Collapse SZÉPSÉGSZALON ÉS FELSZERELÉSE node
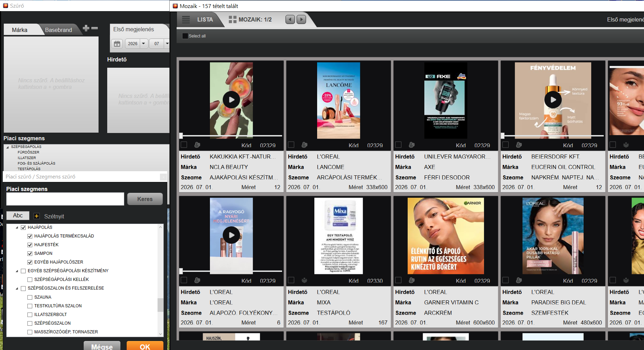Screen dimensions: 644x350 point(17,289)
